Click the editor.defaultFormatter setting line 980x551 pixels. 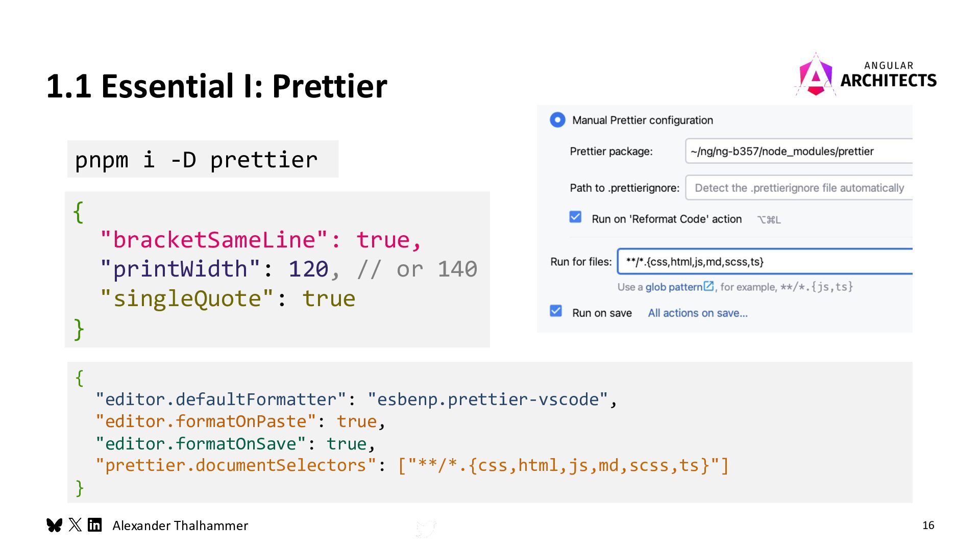click(x=356, y=399)
